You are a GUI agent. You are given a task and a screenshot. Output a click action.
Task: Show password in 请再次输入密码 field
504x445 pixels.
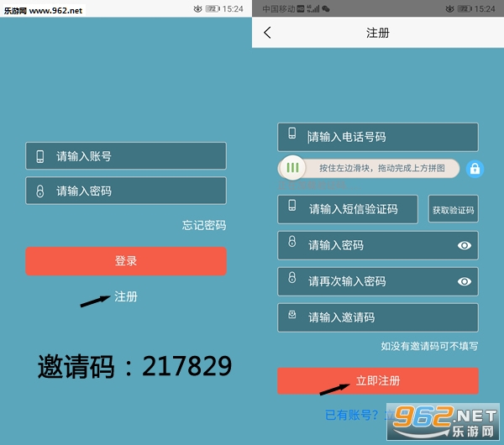tap(465, 281)
